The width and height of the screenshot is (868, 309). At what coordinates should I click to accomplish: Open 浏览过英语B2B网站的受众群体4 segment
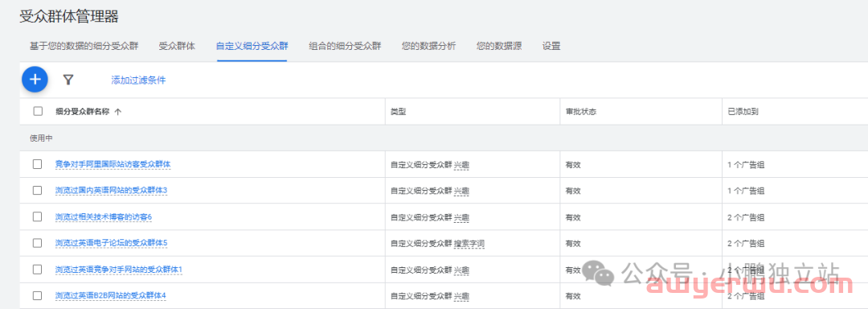point(111,295)
